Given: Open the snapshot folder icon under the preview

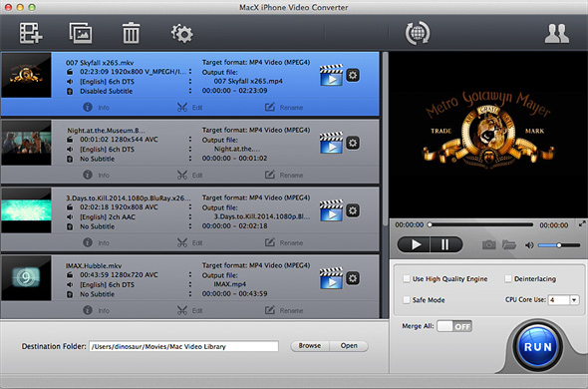Looking at the screenshot, I should point(509,245).
